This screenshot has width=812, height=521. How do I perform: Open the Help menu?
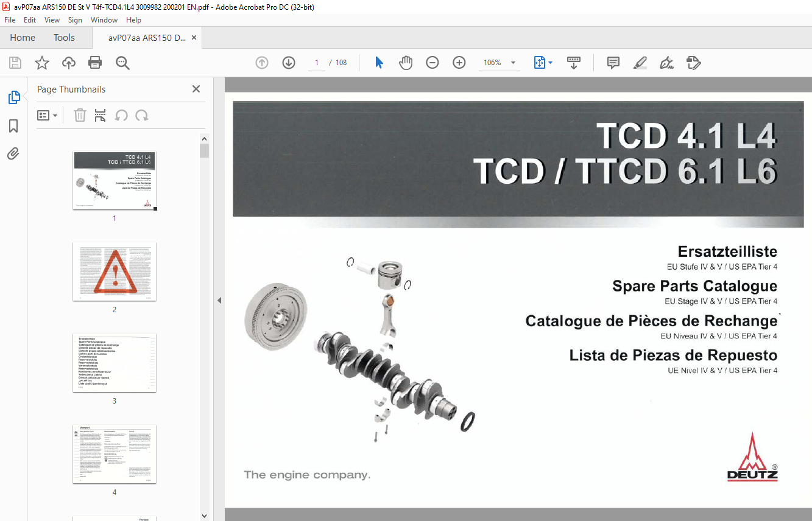tap(133, 20)
